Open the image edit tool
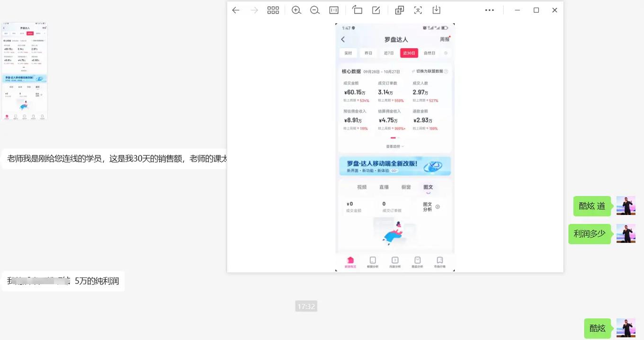The height and width of the screenshot is (340, 644). click(376, 10)
